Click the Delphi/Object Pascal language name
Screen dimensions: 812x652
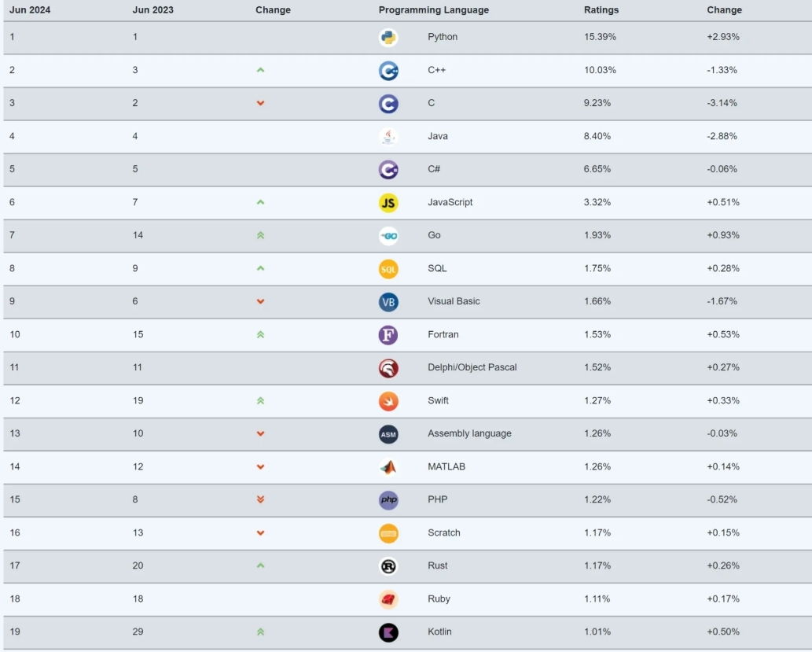point(472,367)
